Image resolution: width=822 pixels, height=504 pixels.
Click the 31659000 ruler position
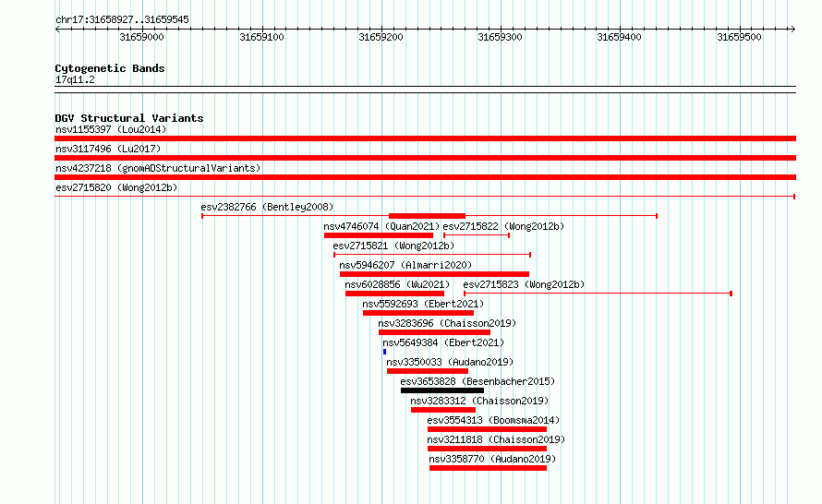141,37
